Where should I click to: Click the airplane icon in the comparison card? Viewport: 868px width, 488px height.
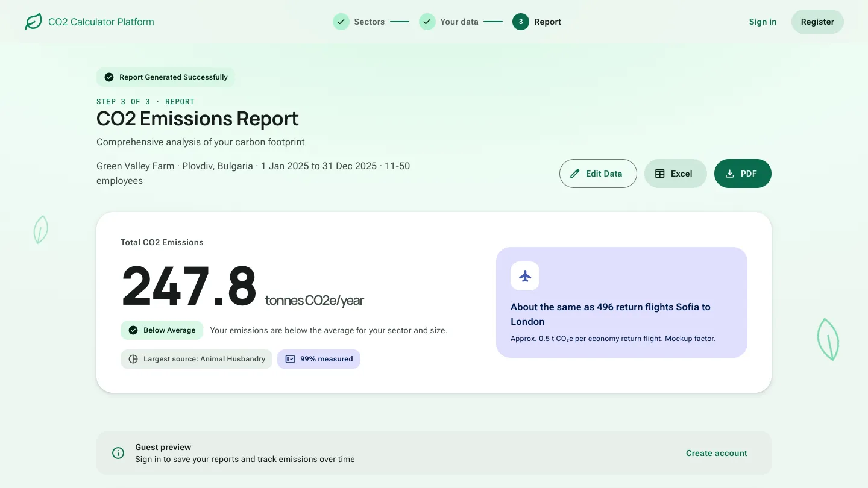pyautogui.click(x=525, y=276)
